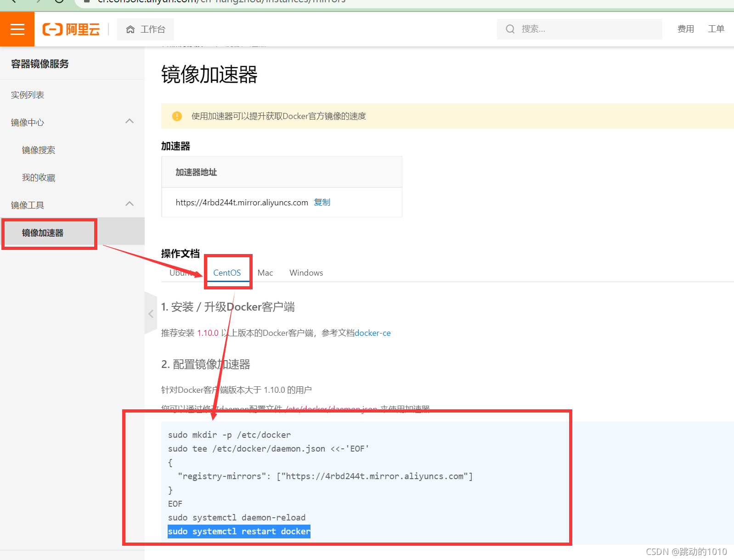This screenshot has height=560, width=734.
Task: Collapse the 镜像工具 section chevron
Action: tap(130, 204)
